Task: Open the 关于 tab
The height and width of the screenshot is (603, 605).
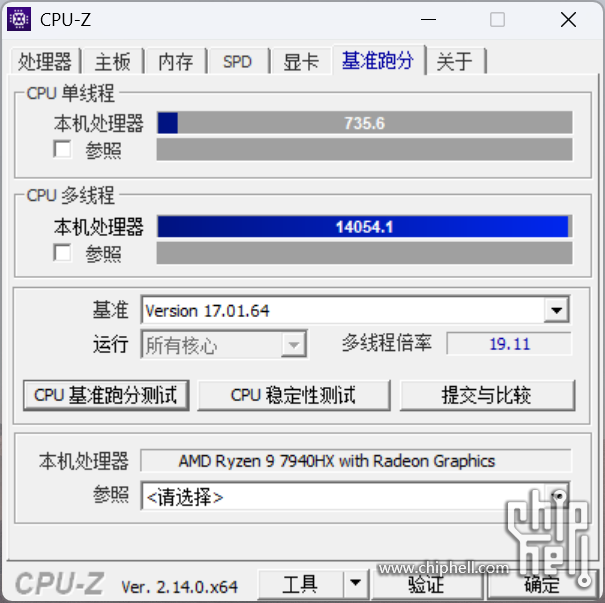Action: tap(455, 61)
